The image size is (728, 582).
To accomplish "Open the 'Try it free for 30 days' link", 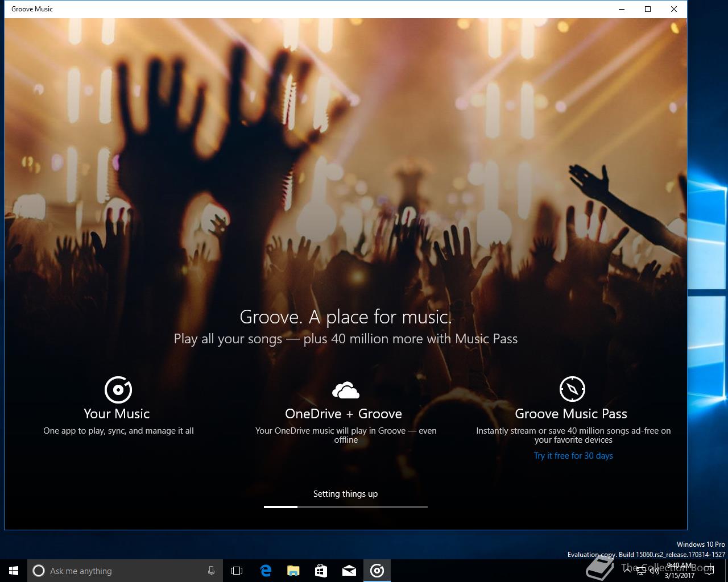I will click(x=573, y=456).
